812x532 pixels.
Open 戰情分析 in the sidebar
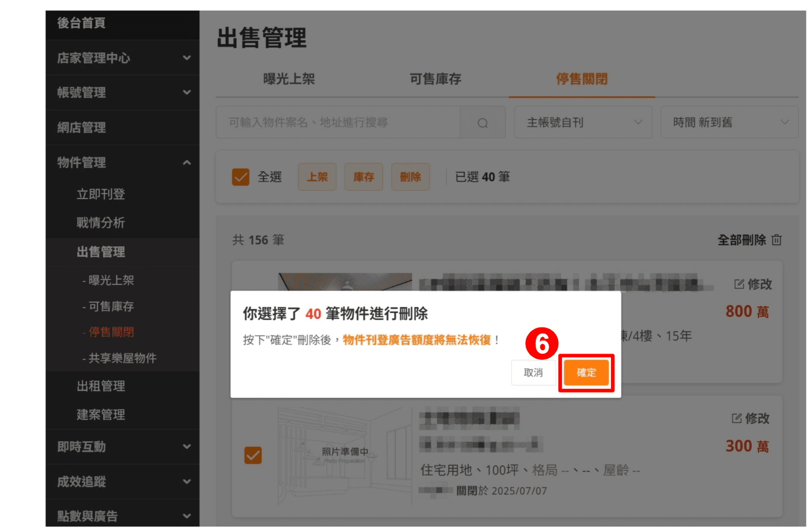(100, 223)
